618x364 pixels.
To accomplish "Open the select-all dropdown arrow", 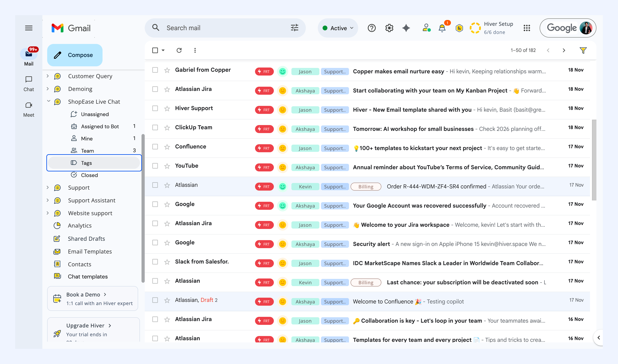I will tap(163, 50).
